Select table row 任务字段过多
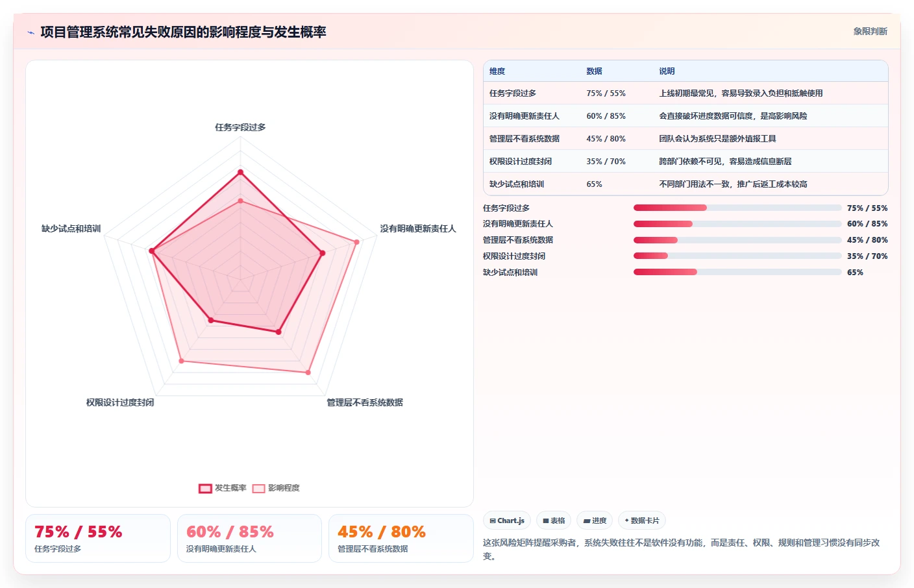The image size is (914, 588). coord(685,93)
